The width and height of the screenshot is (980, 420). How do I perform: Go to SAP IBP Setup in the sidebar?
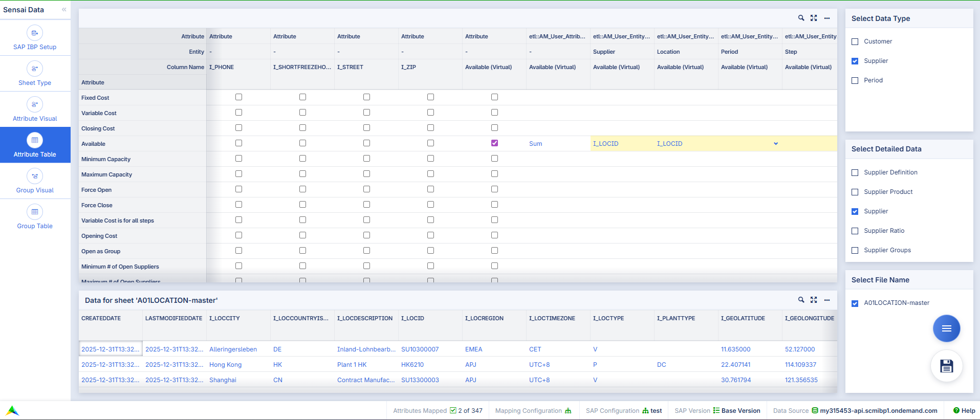pyautogui.click(x=35, y=38)
